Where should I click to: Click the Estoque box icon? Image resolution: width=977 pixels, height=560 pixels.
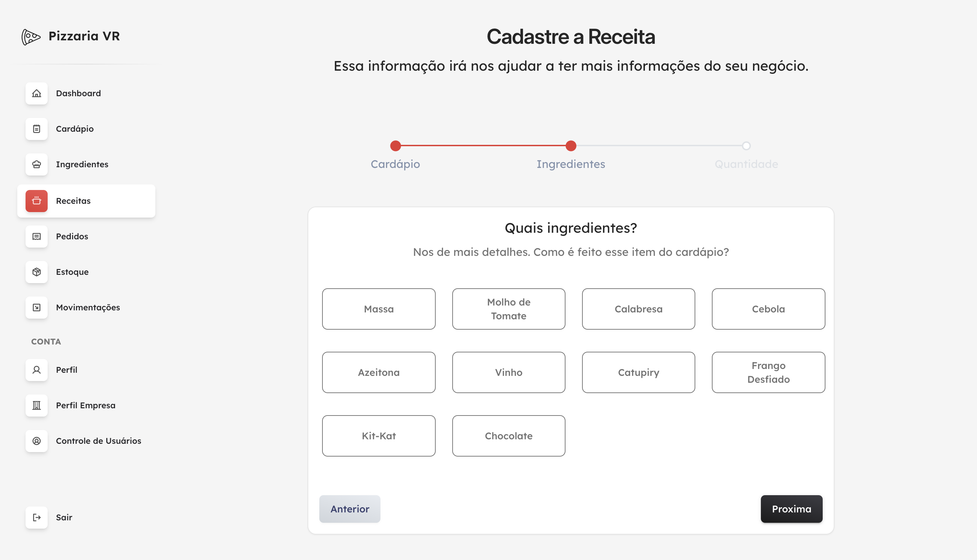point(37,272)
